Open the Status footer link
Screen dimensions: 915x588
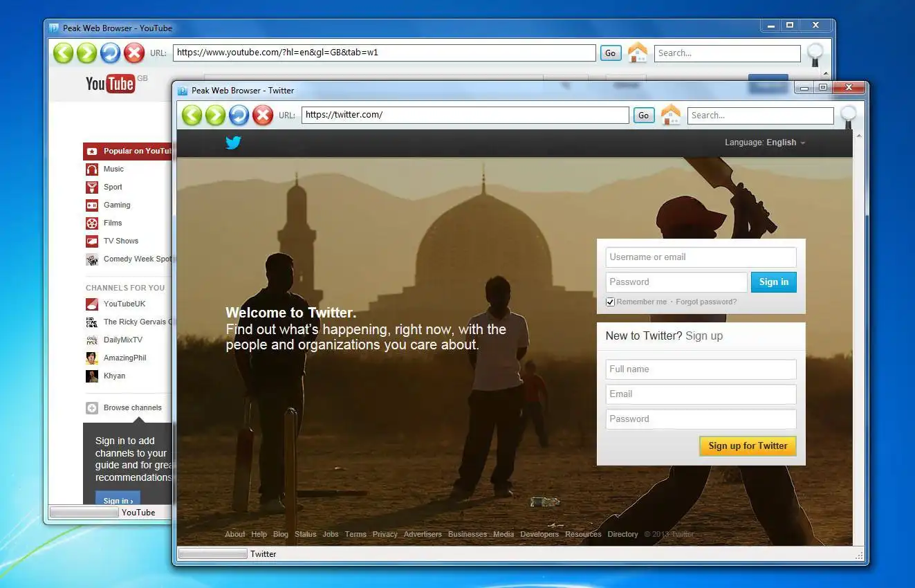pos(306,534)
